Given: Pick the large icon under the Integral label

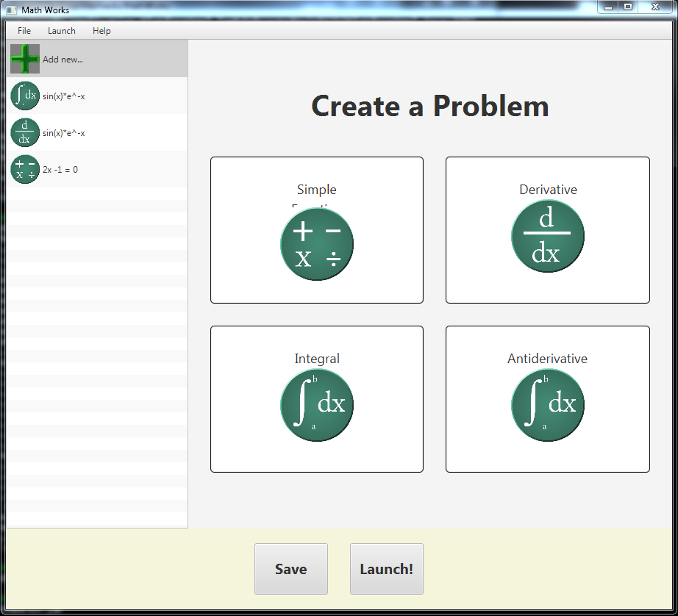Looking at the screenshot, I should click(x=317, y=405).
